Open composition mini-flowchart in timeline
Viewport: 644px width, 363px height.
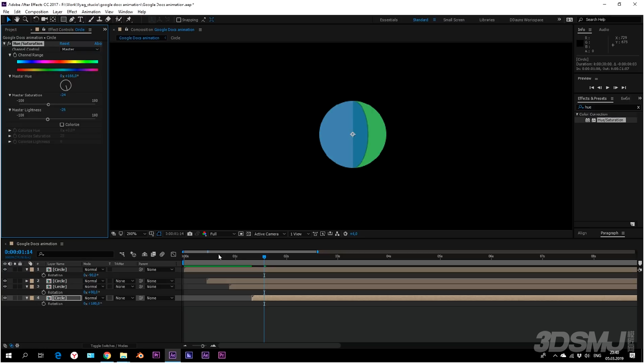pyautogui.click(x=122, y=255)
